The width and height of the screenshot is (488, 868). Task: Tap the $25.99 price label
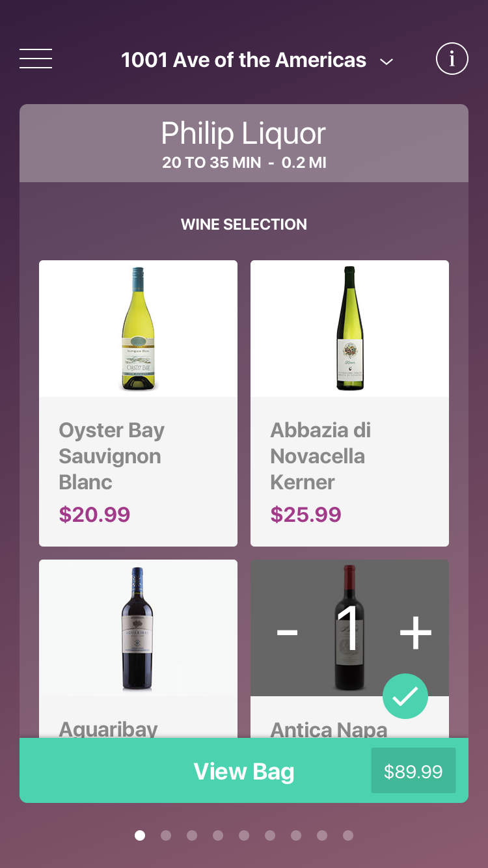coord(306,515)
